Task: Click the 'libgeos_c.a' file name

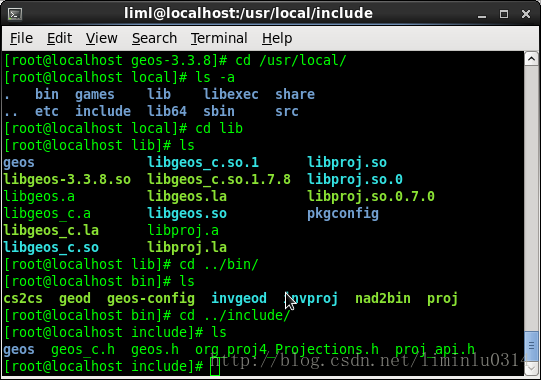Action: [x=47, y=213]
